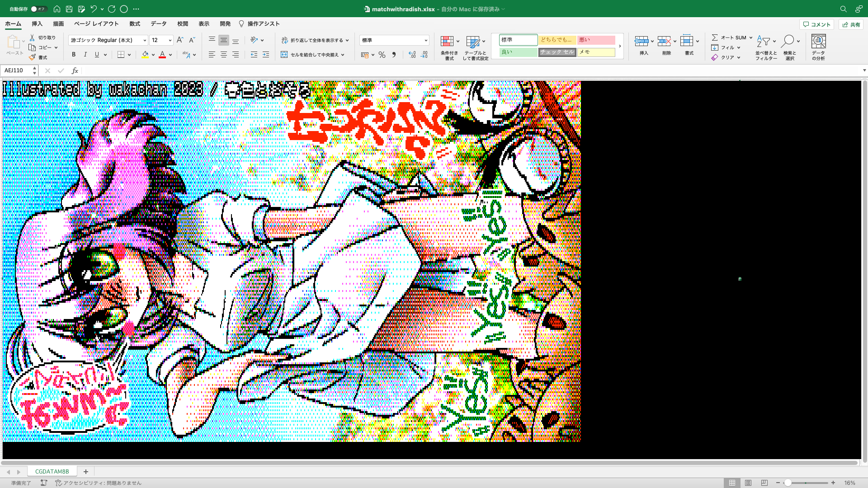868x488 pixels.
Task: Switch to the ホーム ribbon tab
Action: click(x=13, y=24)
